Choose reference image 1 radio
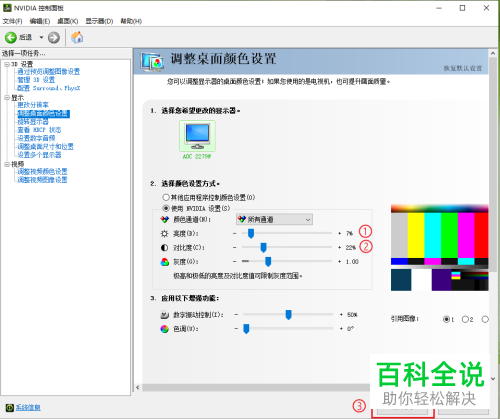This screenshot has width=500, height=419. click(x=448, y=319)
